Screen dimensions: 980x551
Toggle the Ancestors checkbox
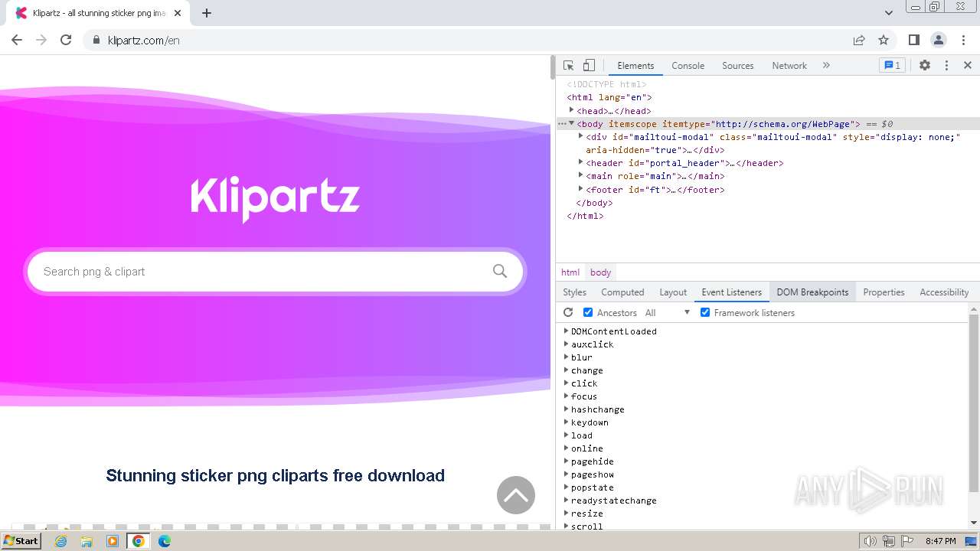tap(588, 312)
